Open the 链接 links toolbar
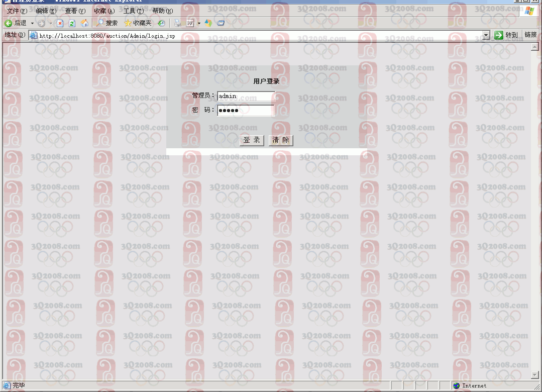Image resolution: width=542 pixels, height=392 pixels. 530,35
